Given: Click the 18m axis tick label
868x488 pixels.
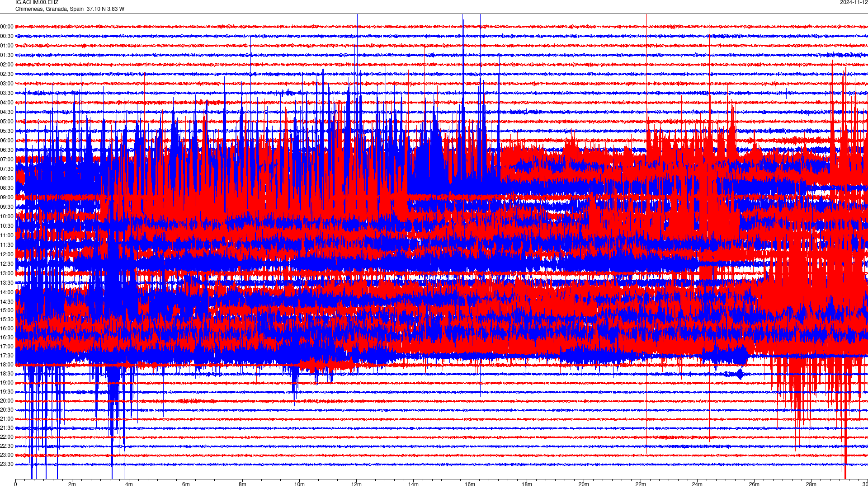Looking at the screenshot, I should click(527, 484).
